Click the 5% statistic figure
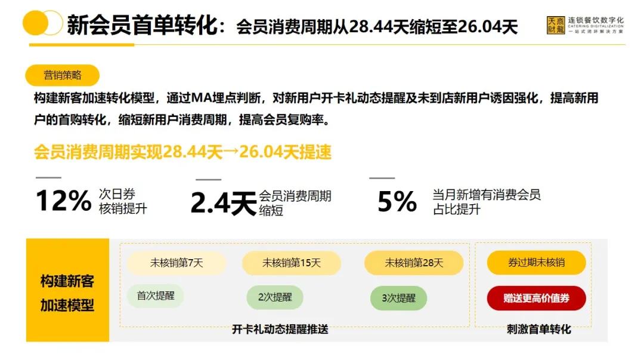This screenshot has height=363, width=644. [397, 202]
